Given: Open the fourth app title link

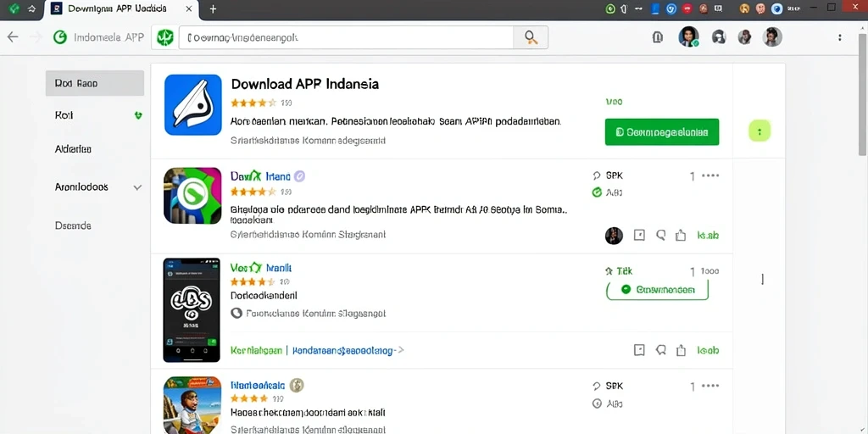Looking at the screenshot, I should [258, 386].
